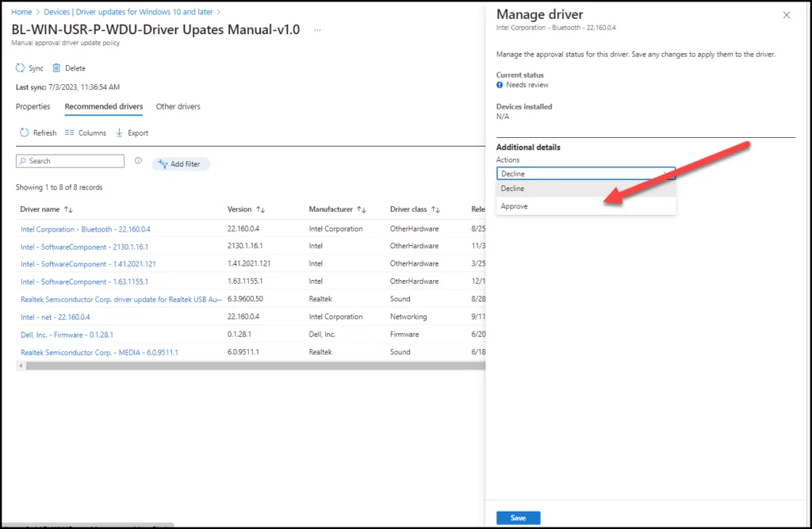812x529 pixels.
Task: Click the Save button
Action: 518,518
